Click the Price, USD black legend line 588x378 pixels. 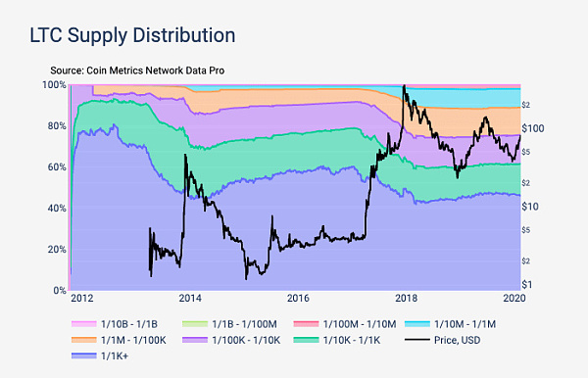417,340
